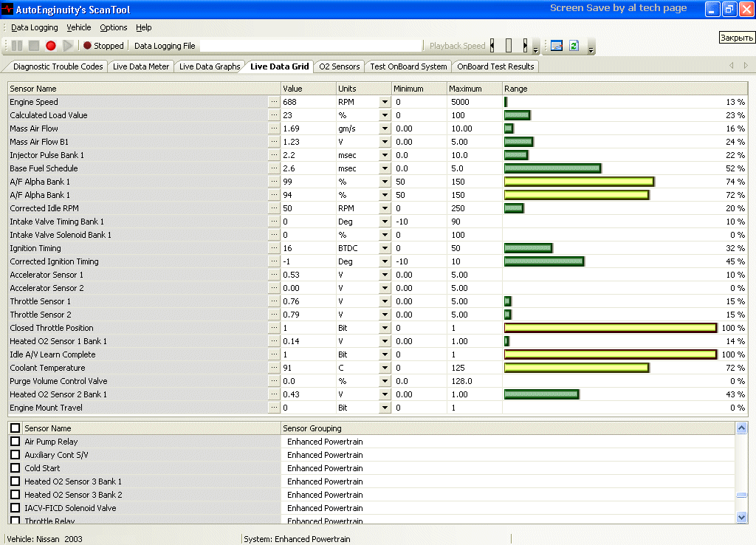Image resolution: width=756 pixels, height=545 pixels.
Task: Open the Diagnostic Trouble Codes tab
Action: click(x=58, y=66)
